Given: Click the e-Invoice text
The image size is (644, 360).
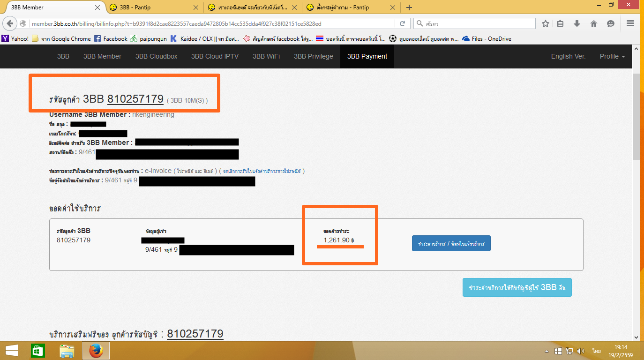Looking at the screenshot, I should [157, 171].
